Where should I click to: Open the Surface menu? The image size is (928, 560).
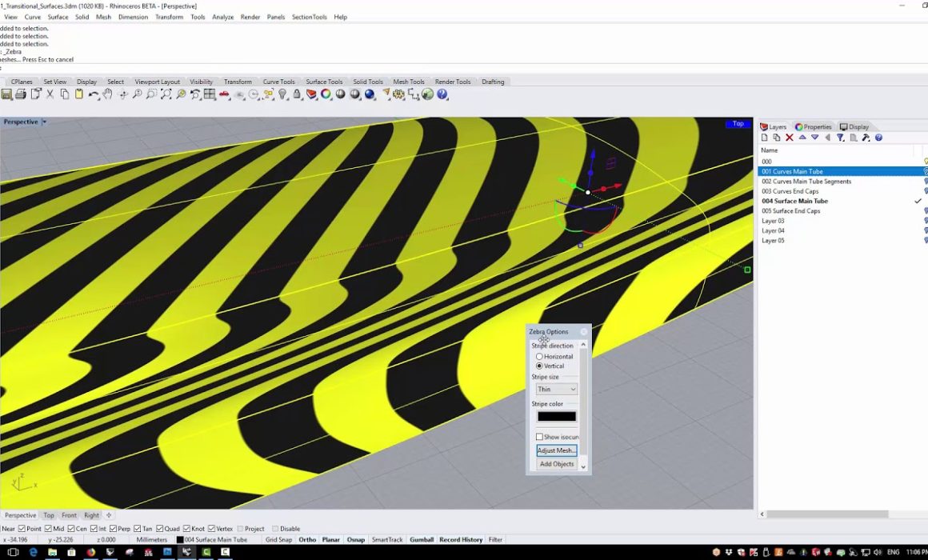pyautogui.click(x=58, y=17)
